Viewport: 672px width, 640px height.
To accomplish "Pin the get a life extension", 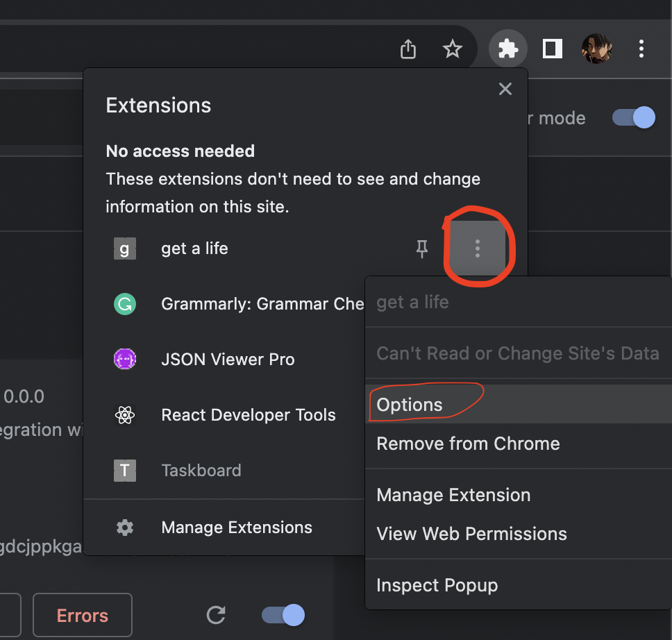I will [422, 249].
